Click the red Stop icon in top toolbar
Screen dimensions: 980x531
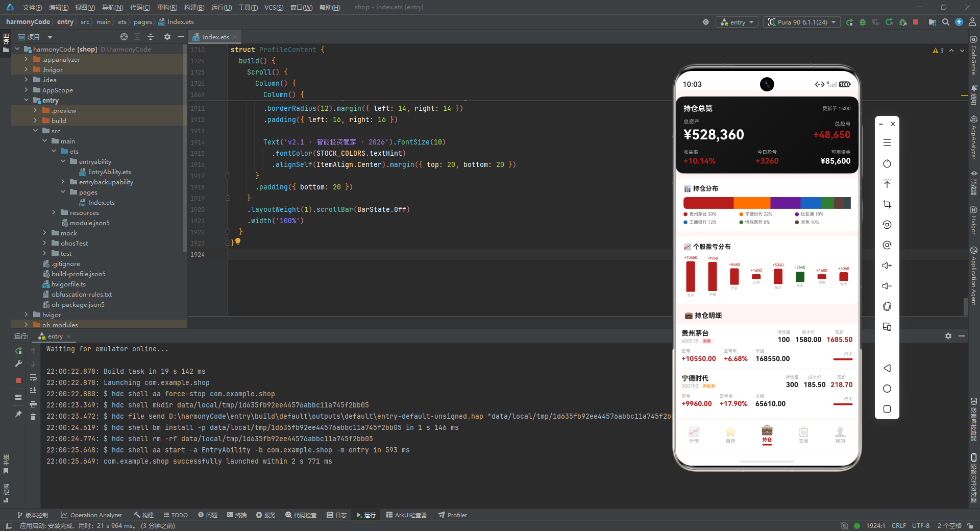coord(916,22)
